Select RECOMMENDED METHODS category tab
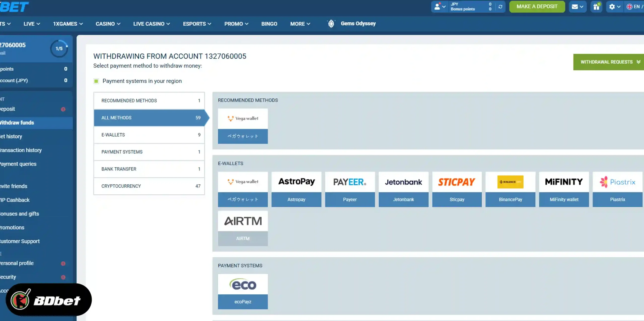644x321 pixels. [149, 101]
